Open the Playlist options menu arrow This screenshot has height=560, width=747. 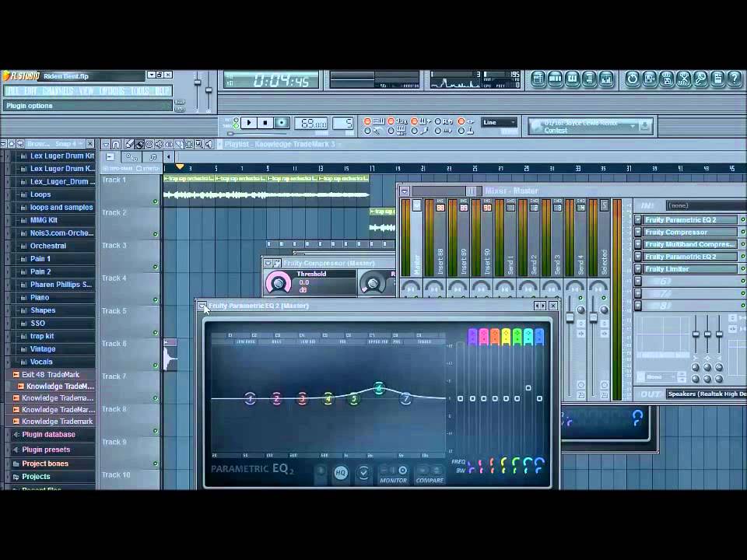[x=106, y=144]
